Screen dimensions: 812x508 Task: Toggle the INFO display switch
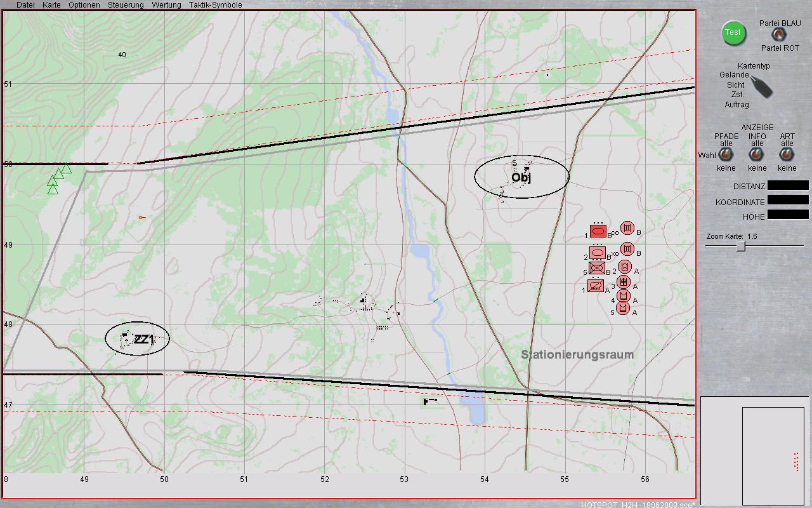(756, 155)
